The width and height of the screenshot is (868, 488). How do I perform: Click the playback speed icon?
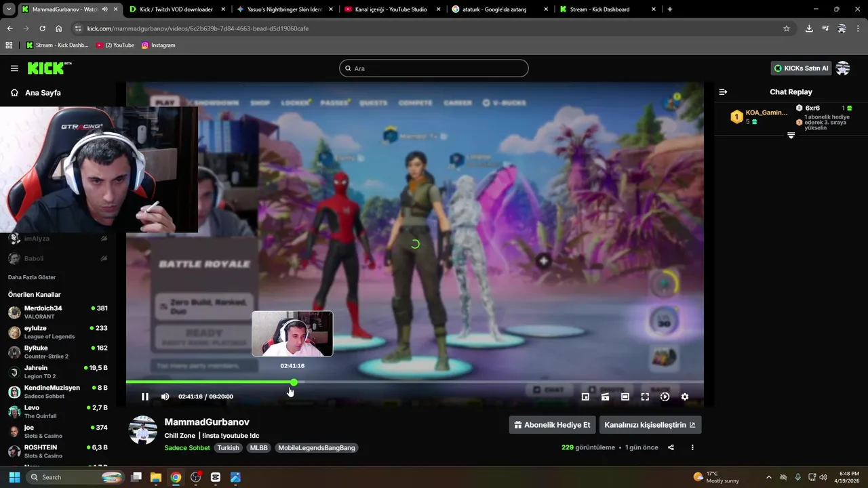pyautogui.click(x=665, y=396)
